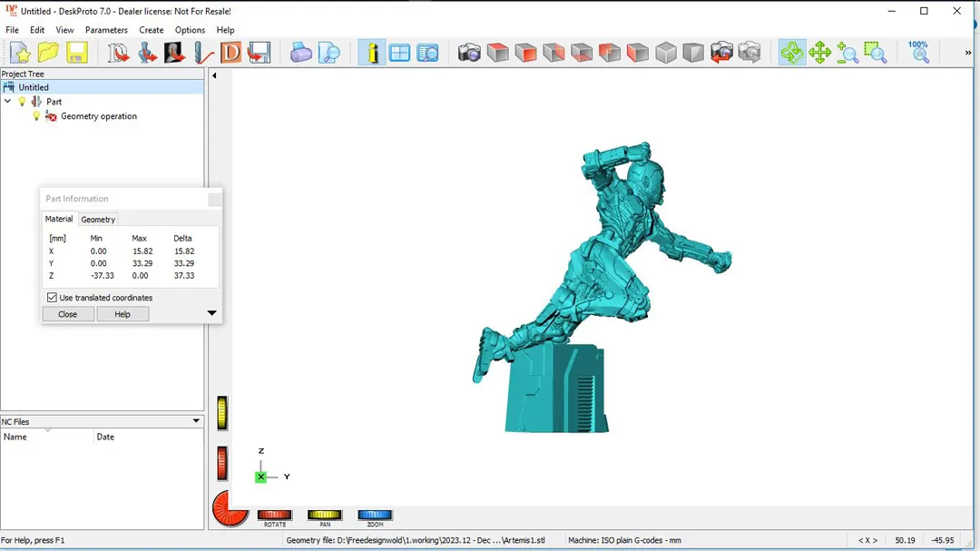
Task: Click the four-pane view layout icon
Action: point(399,53)
